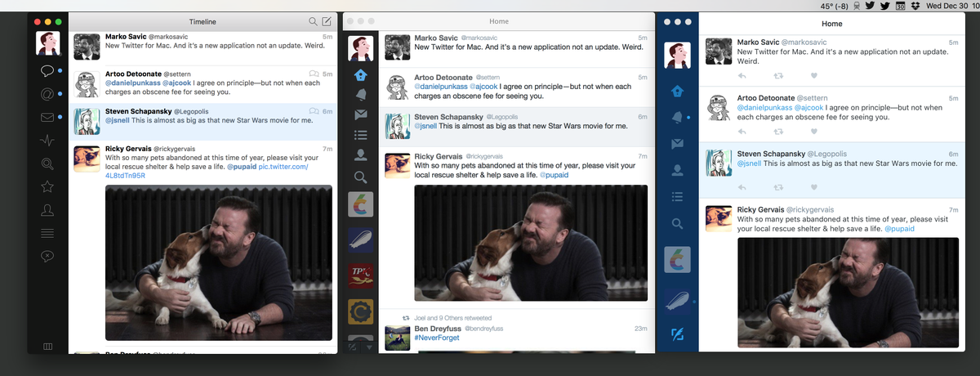Open Profile person icon in Tweetbot sidebar
Viewport: 980px width, 376px height.
[47, 210]
